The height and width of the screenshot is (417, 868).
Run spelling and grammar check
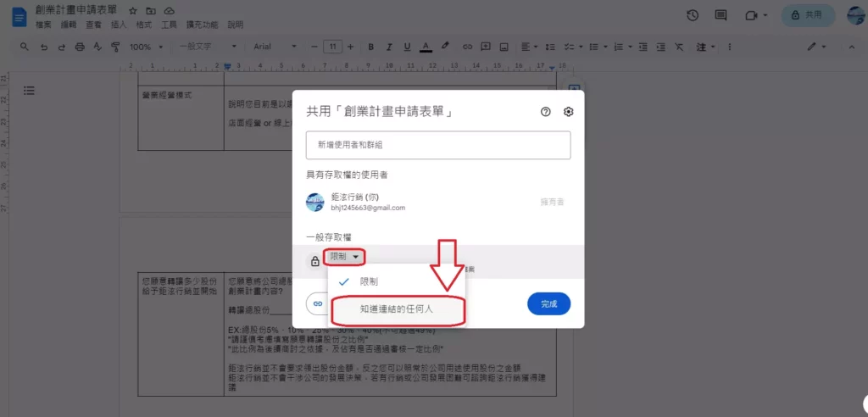97,47
